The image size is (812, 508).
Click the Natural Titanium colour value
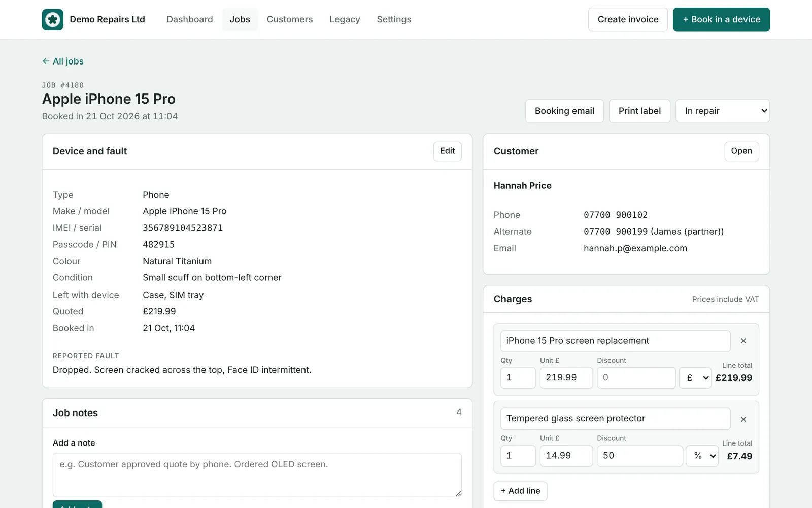(177, 261)
